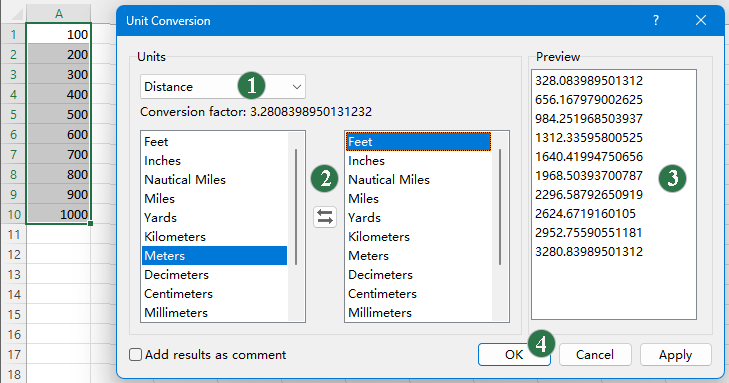Click source units list scrollbar thumb
This screenshot has height=383, width=729.
coord(296,207)
